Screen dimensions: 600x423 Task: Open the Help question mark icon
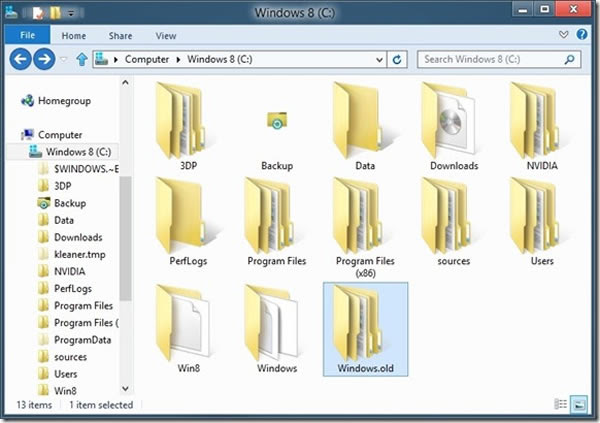(584, 35)
